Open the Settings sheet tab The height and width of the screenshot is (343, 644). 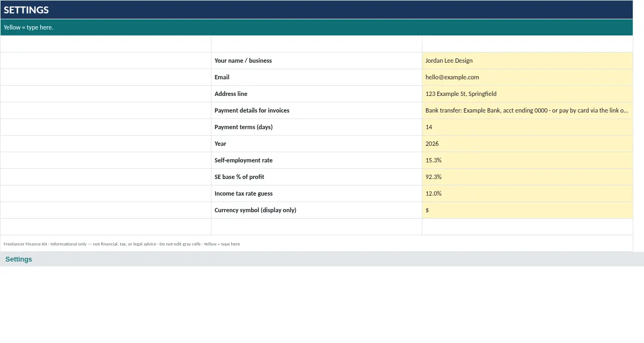(x=19, y=259)
